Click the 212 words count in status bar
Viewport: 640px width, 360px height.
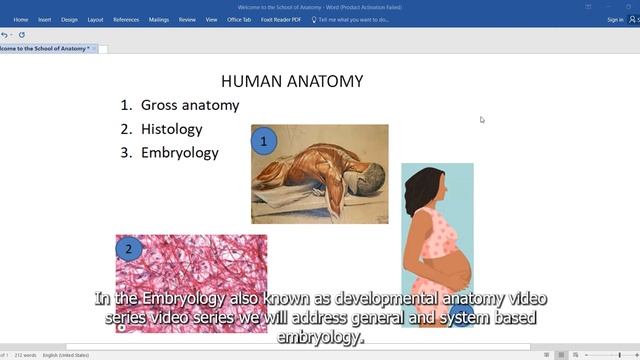point(25,355)
